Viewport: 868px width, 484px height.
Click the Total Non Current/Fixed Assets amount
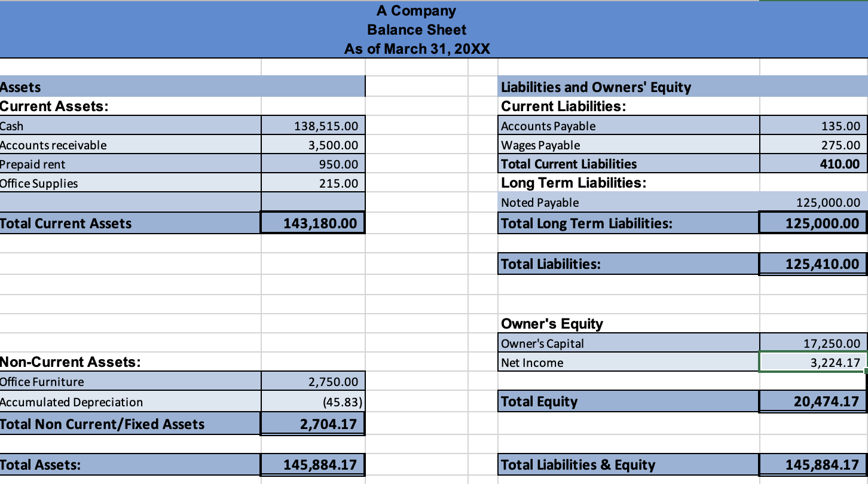pos(313,423)
